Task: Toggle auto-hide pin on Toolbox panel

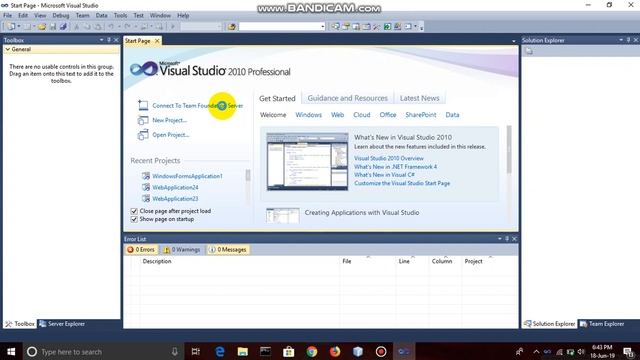Action: (x=109, y=40)
